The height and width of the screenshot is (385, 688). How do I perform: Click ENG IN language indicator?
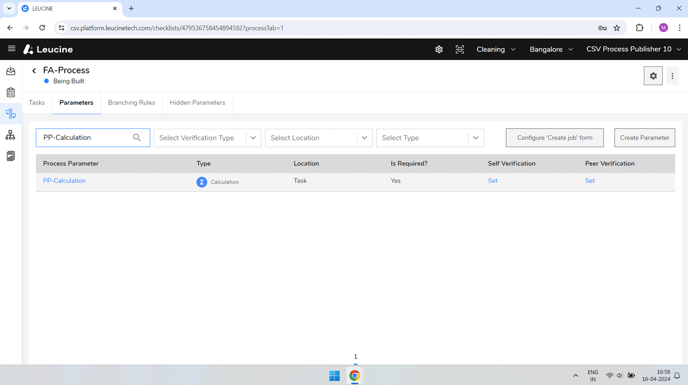click(593, 376)
